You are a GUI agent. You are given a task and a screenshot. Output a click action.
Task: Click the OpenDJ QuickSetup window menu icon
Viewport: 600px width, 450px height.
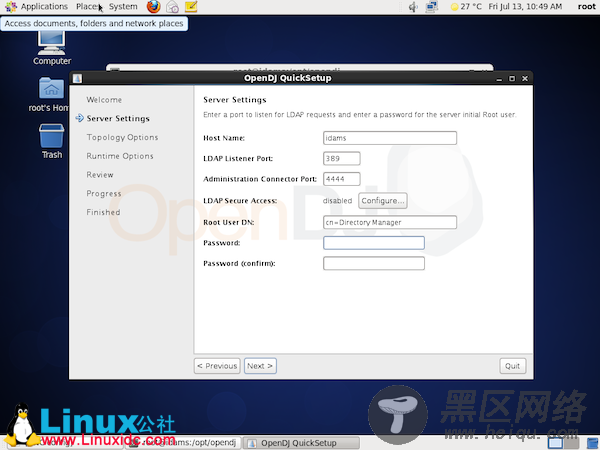[77, 78]
